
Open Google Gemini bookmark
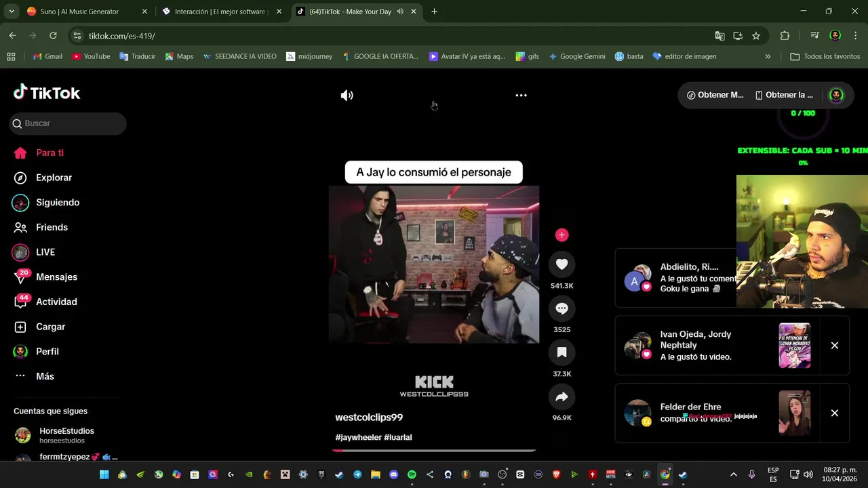576,56
